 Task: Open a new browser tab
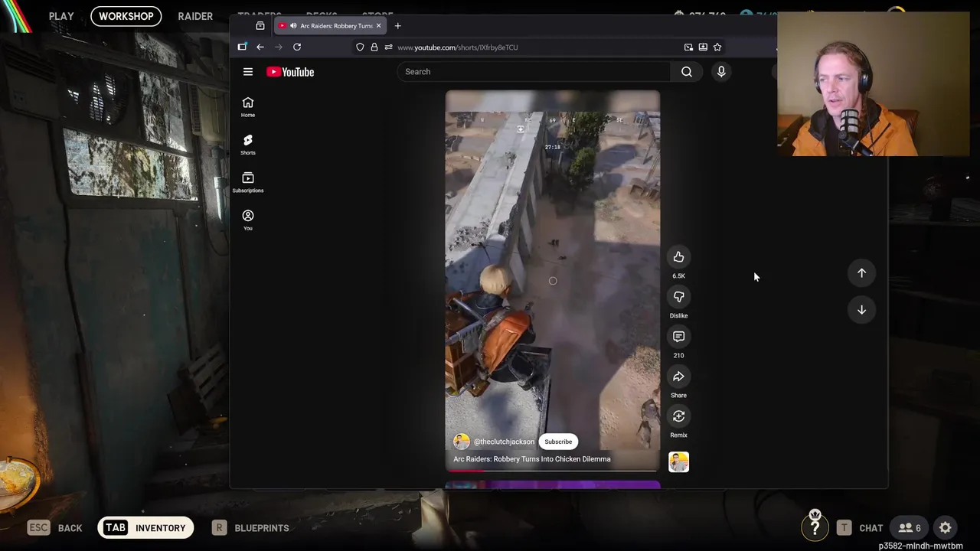coord(397,26)
